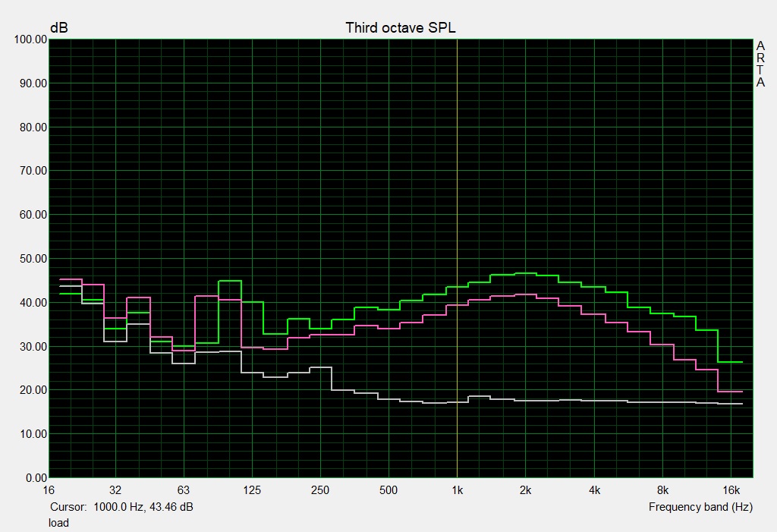
Task: Click the 63 frequency axis label
Action: [184, 490]
